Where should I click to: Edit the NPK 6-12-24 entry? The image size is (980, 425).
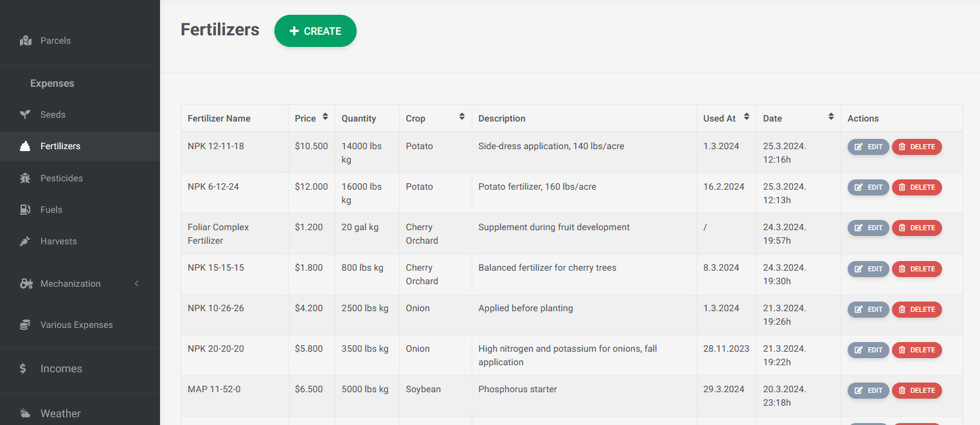coord(868,187)
